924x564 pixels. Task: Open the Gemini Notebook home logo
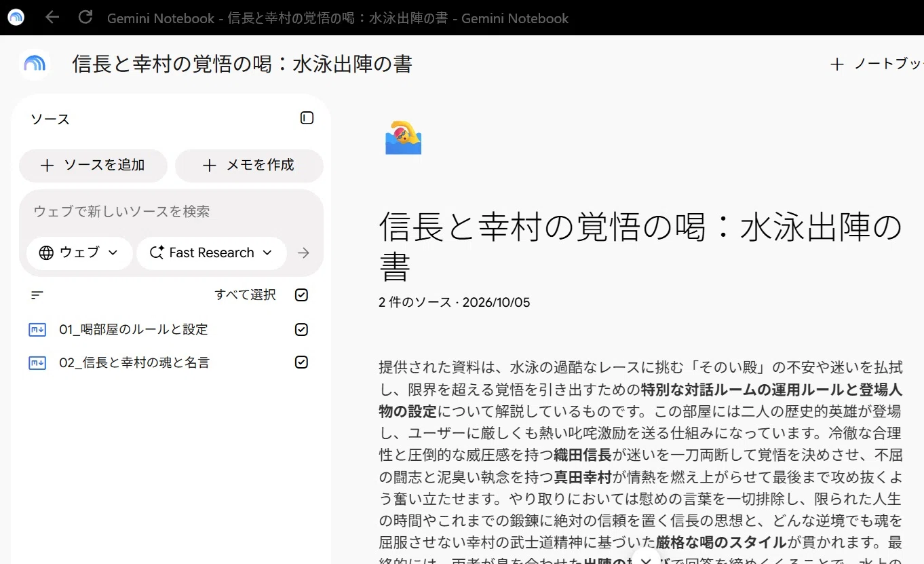[35, 64]
